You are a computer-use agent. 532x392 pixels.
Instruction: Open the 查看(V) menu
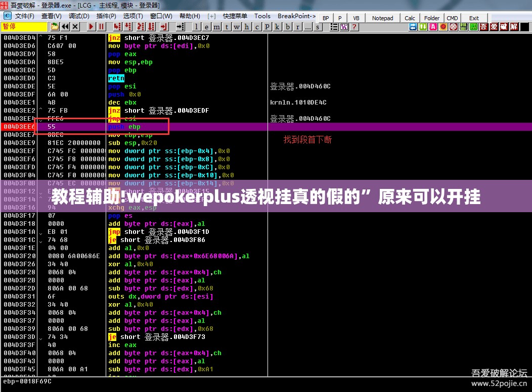click(52, 16)
